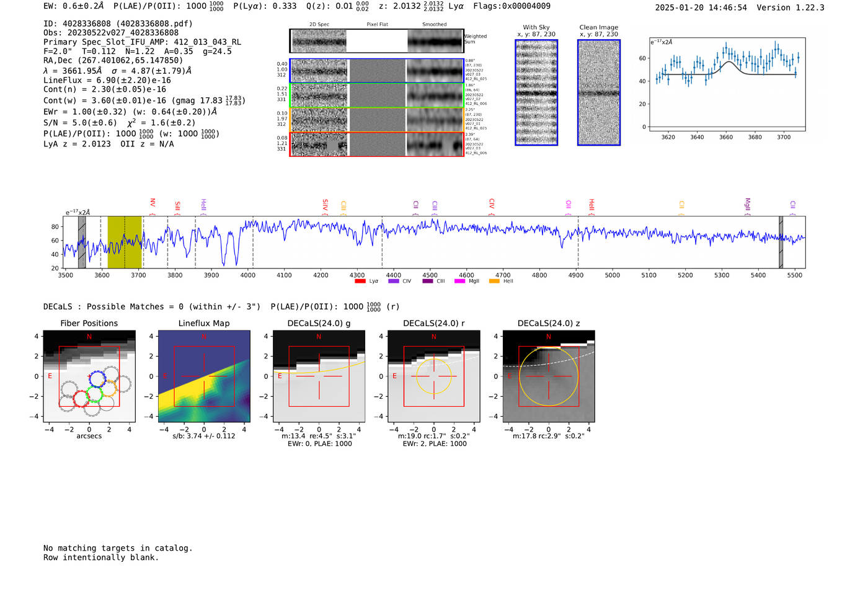Click the yellow aperture circle in DECaLS z
Viewport: 868px width, 591px height.
coord(549,376)
